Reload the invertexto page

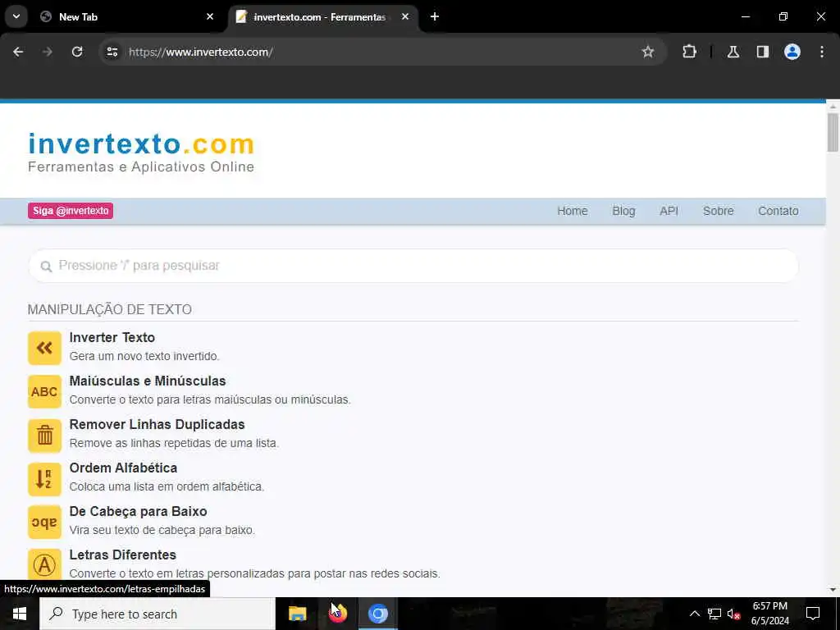click(77, 52)
